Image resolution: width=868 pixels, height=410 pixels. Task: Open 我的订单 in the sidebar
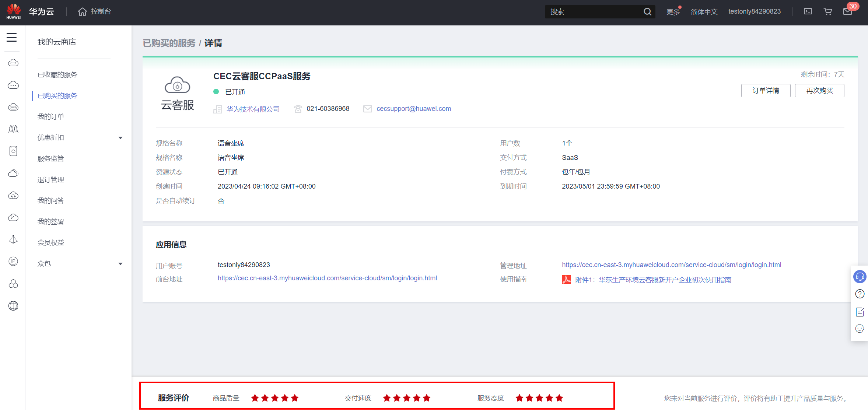click(51, 117)
